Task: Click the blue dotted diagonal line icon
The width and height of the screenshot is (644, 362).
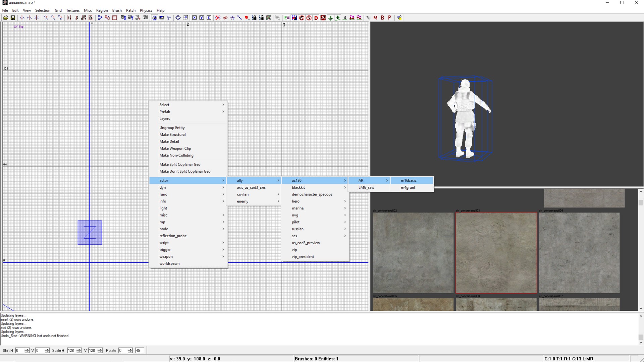Action: (x=239, y=18)
